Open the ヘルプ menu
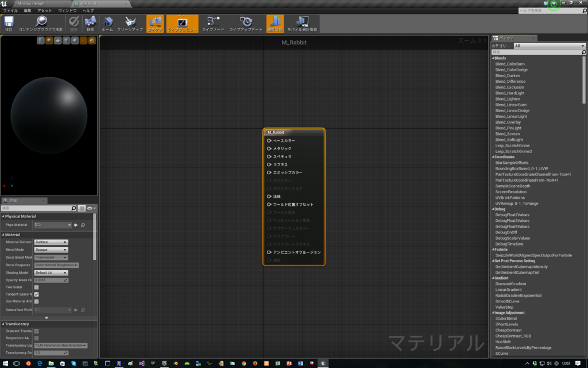Viewport: 588px width, 368px height. coord(88,10)
